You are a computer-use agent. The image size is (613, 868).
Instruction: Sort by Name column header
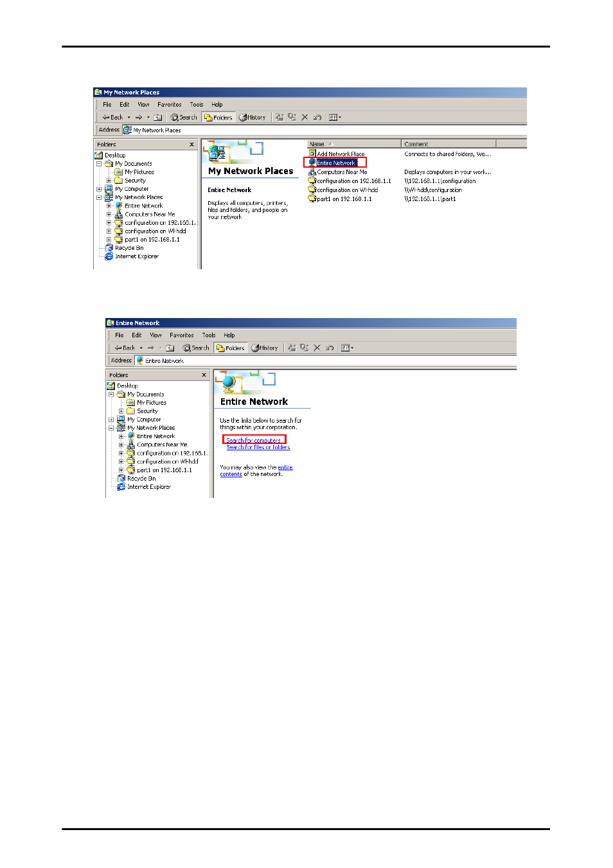coord(354,144)
